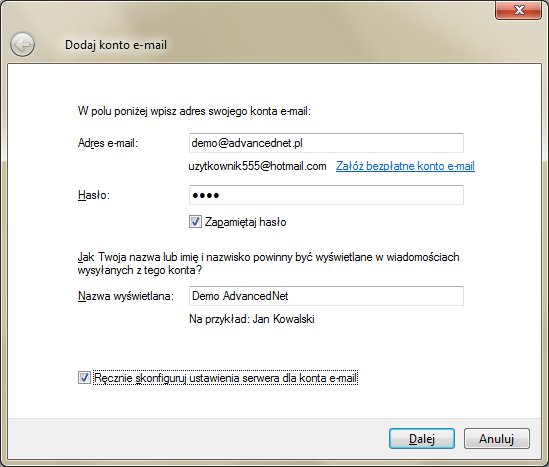Click the Dalej button

point(422,438)
